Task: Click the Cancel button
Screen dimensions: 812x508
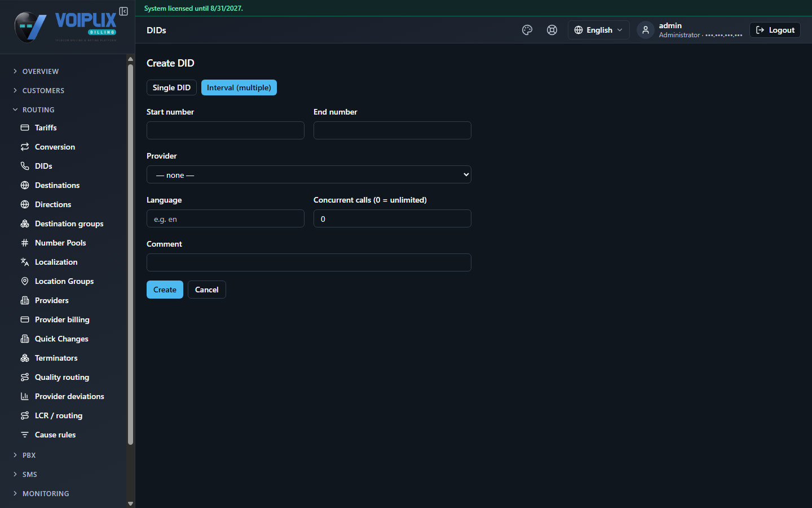Action: 207,290
